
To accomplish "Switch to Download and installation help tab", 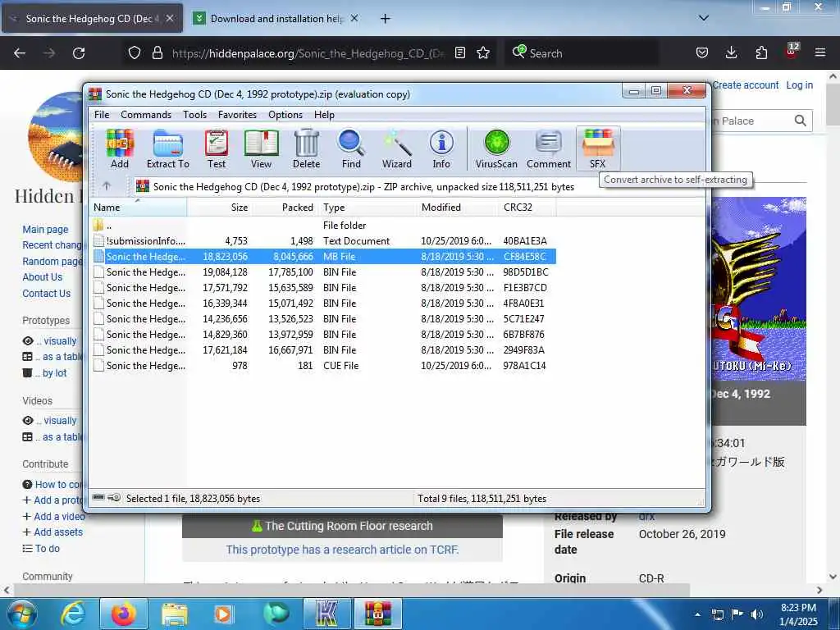I will click(x=276, y=18).
